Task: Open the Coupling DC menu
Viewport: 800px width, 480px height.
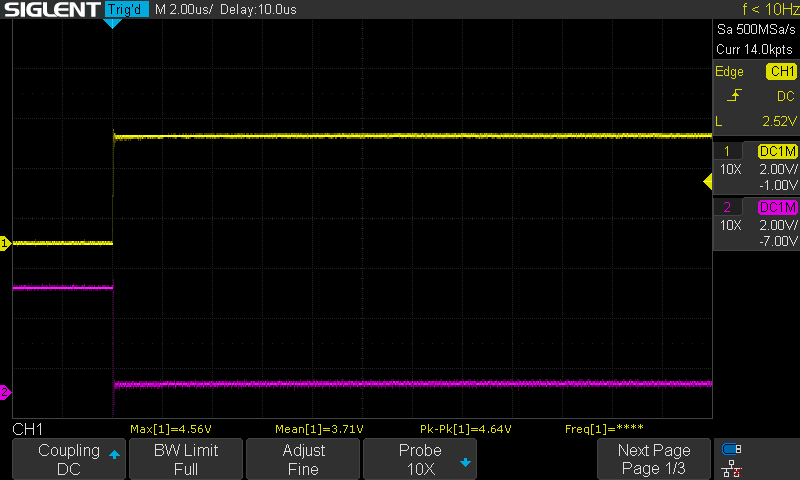Action: pyautogui.click(x=69, y=459)
